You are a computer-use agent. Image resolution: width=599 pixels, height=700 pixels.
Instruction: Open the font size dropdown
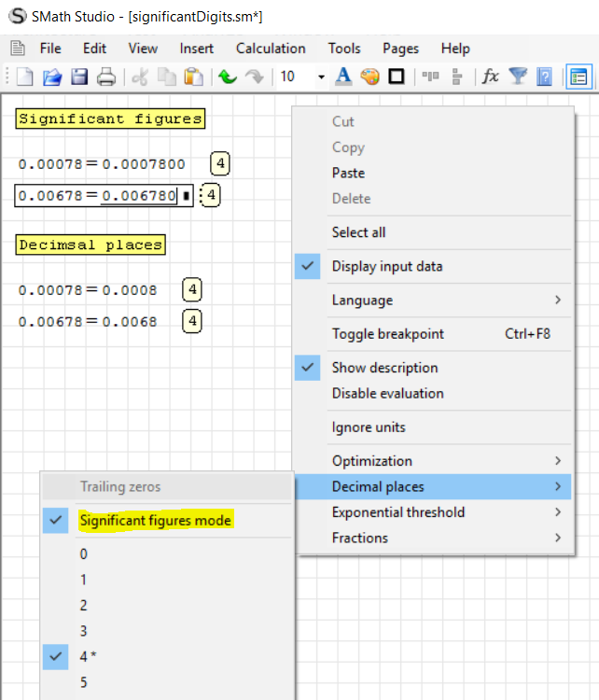321,77
